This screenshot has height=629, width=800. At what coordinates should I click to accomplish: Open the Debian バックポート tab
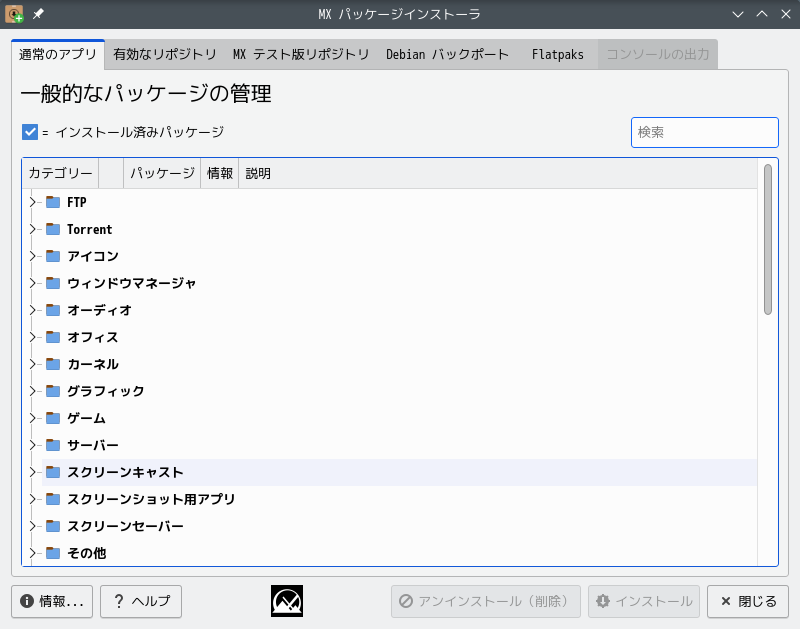pyautogui.click(x=447, y=55)
